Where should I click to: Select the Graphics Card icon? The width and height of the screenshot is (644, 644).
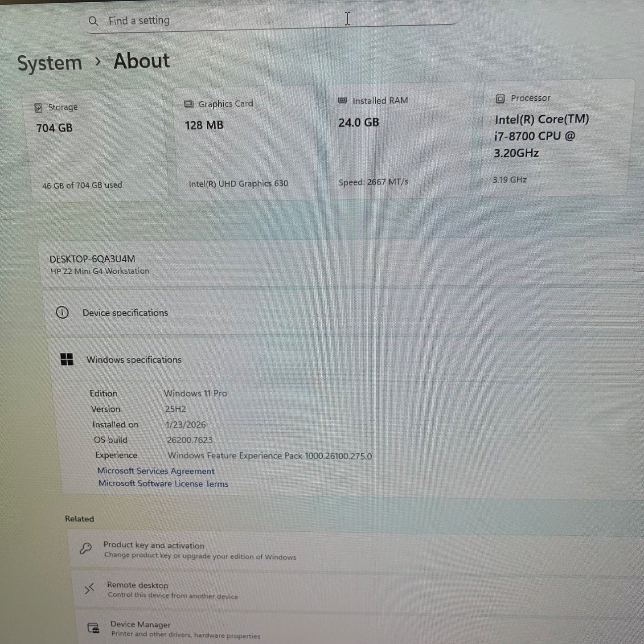188,103
